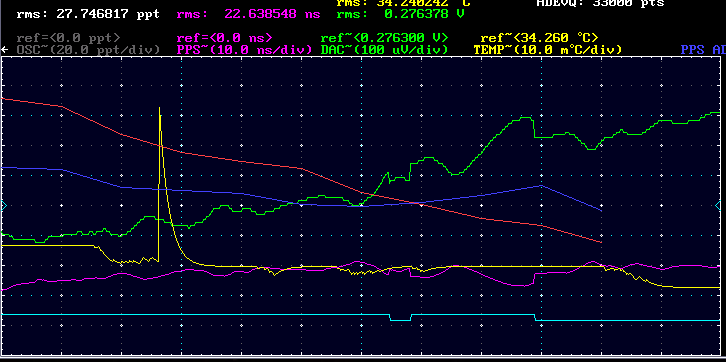Viewport: 726px width, 362px height.
Task: Click the magenta PPS ref 0.0 ns label
Action: (x=225, y=38)
